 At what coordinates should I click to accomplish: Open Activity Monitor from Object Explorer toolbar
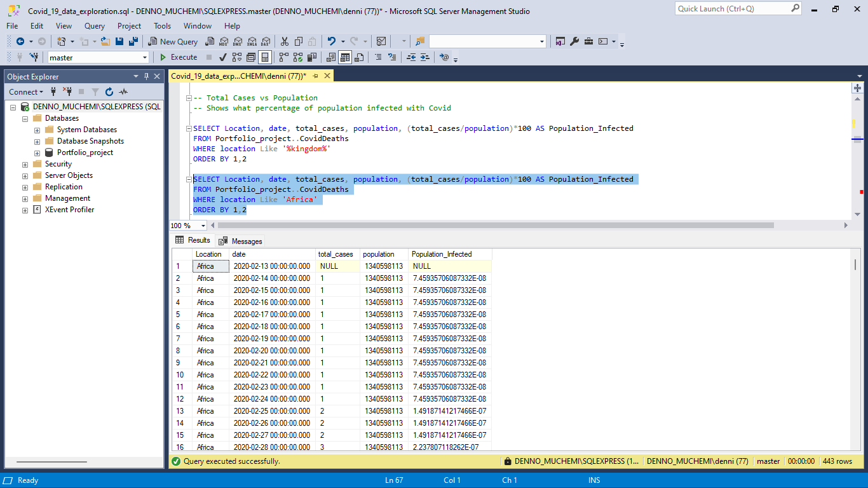123,92
